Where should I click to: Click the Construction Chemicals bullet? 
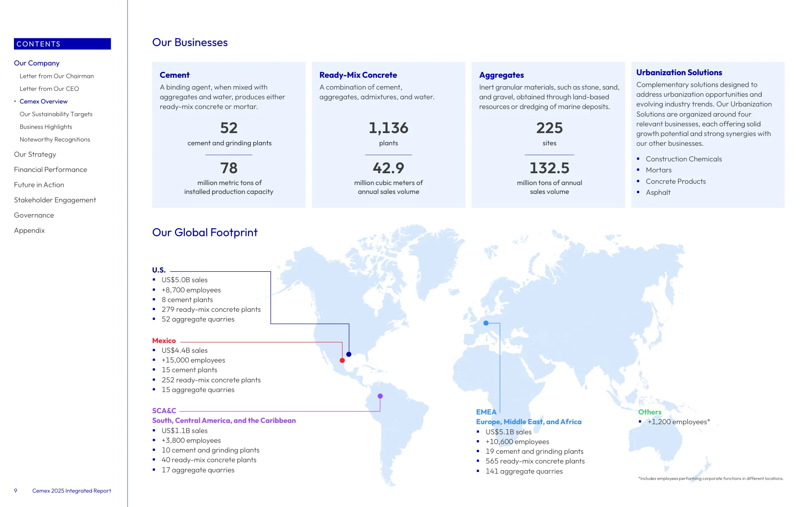pyautogui.click(x=684, y=159)
